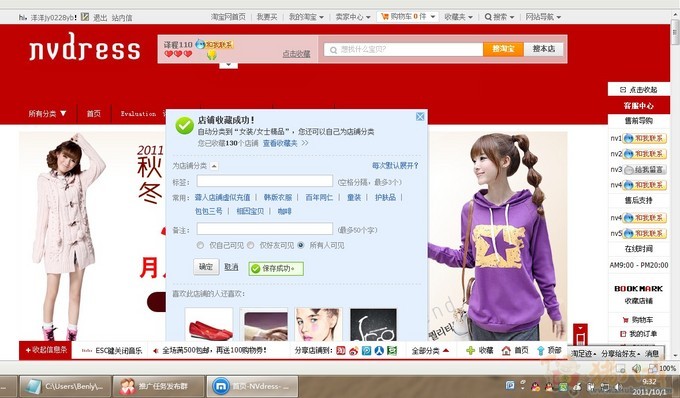Focus the 备注 notes input field
This screenshot has width=680, height=398.
pyautogui.click(x=265, y=229)
